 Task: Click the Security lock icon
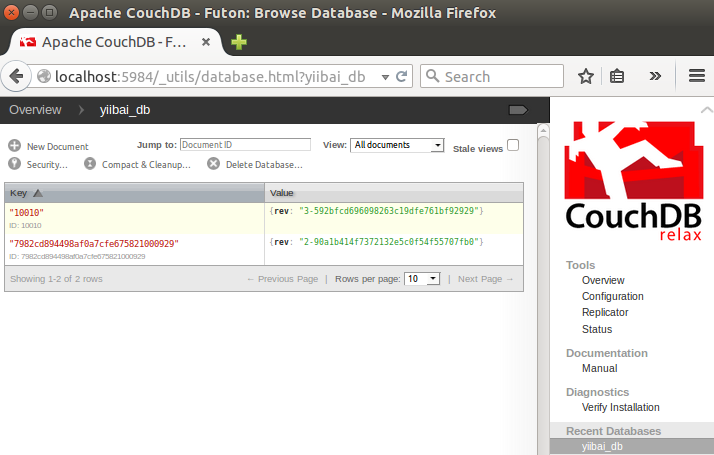(x=15, y=164)
